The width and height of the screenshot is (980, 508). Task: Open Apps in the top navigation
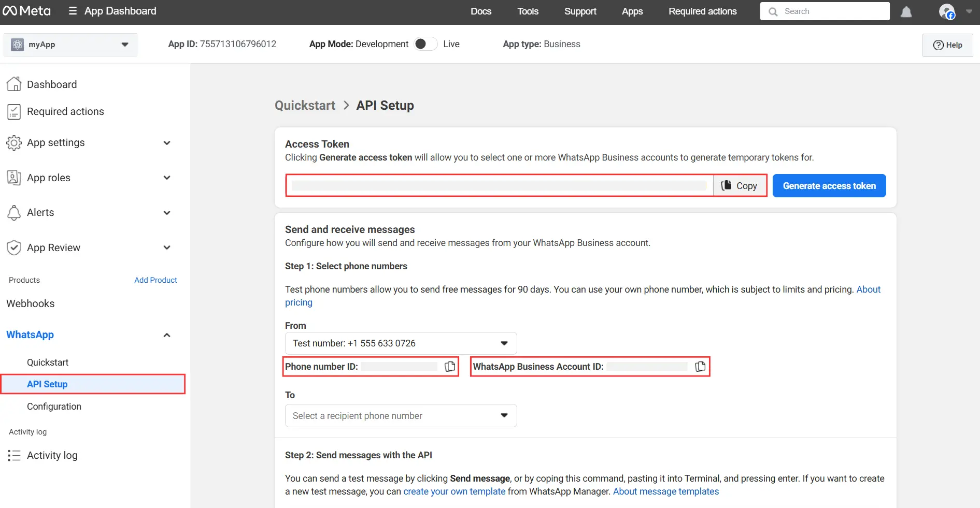coord(632,11)
